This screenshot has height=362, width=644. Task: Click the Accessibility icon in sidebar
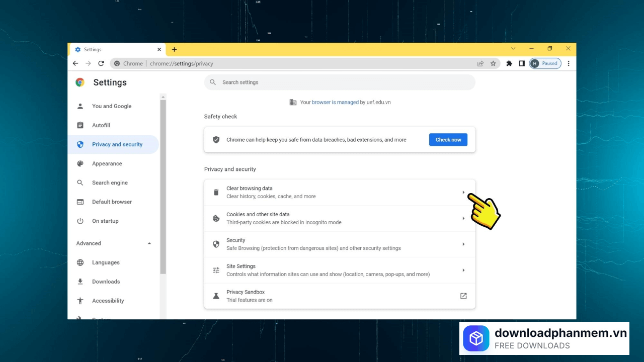(80, 301)
